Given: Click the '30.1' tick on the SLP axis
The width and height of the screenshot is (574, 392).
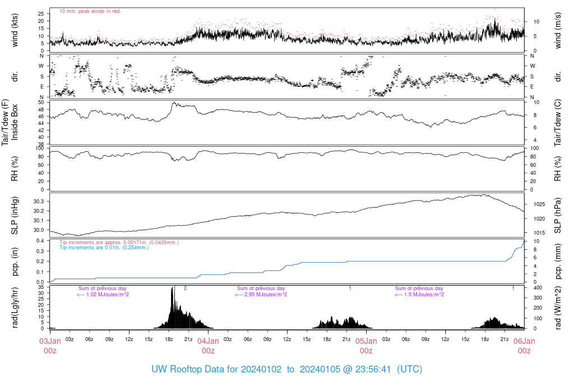Looking at the screenshot, I should pyautogui.click(x=39, y=221).
